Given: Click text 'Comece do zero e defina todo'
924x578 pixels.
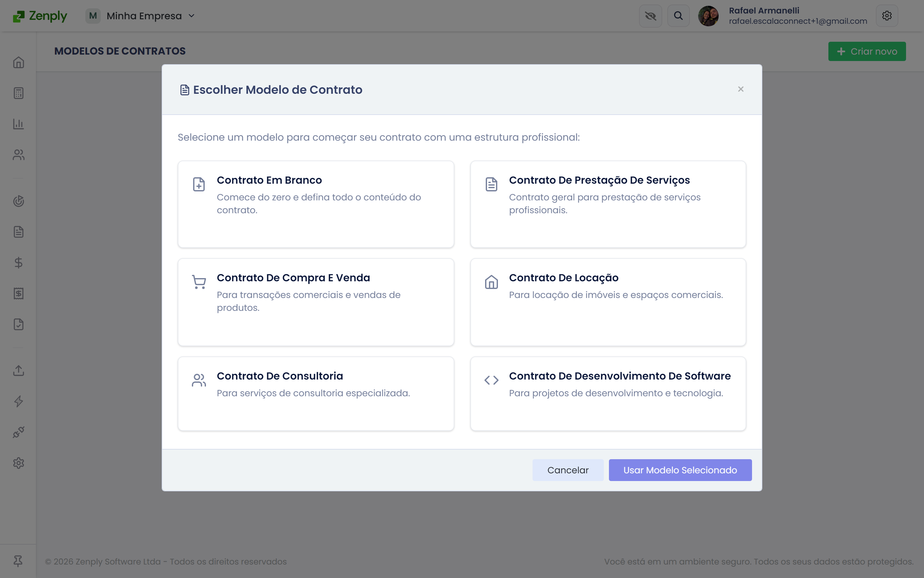Looking at the screenshot, I should tap(285, 197).
